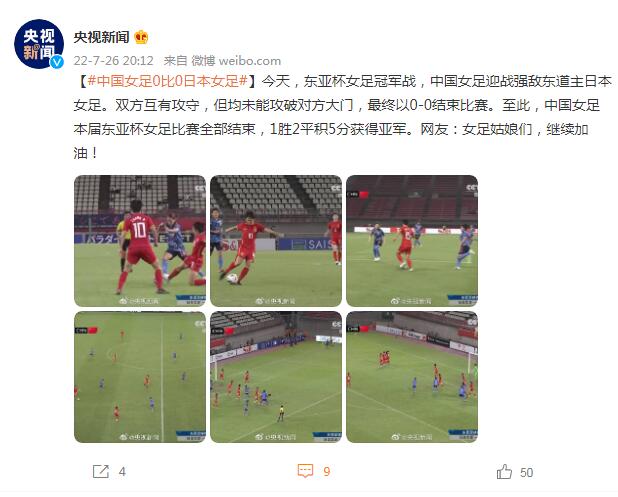
Task: Click the 微博 weibo.com source link
Action: (x=236, y=61)
